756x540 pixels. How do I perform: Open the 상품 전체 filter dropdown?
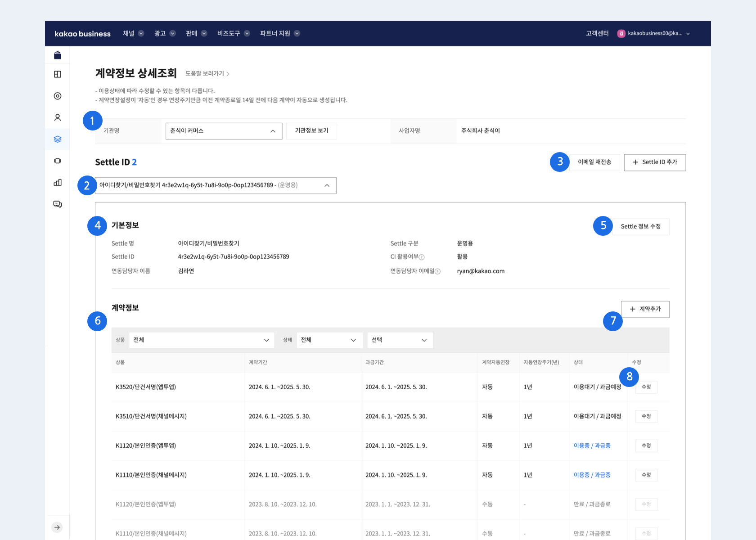pos(201,340)
